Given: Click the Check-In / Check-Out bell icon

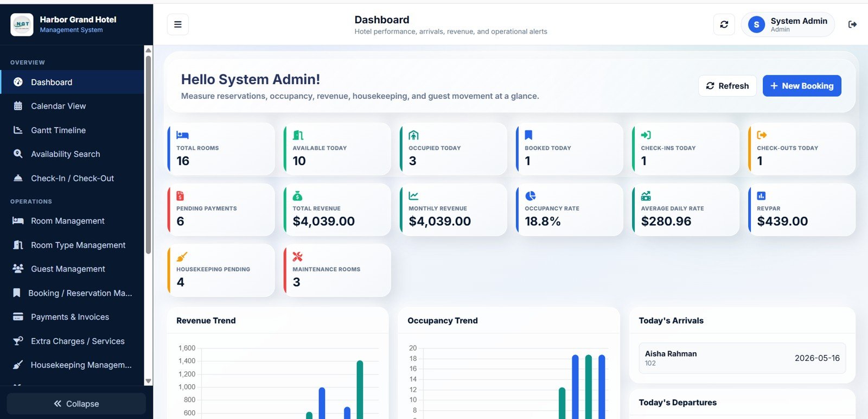Looking at the screenshot, I should point(18,178).
